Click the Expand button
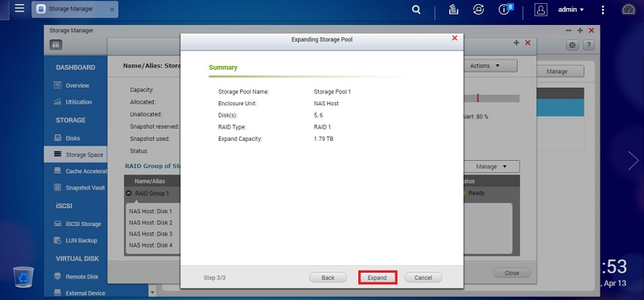 [377, 277]
